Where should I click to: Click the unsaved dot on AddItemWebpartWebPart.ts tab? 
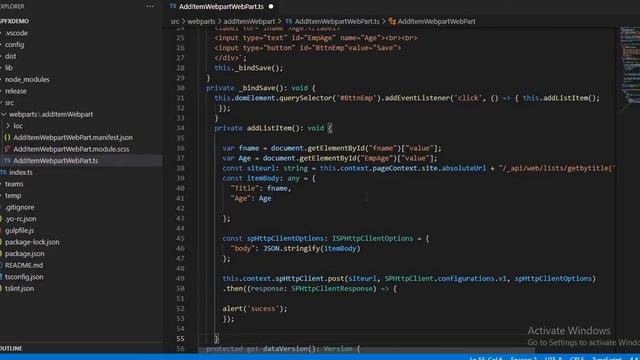coord(271,7)
